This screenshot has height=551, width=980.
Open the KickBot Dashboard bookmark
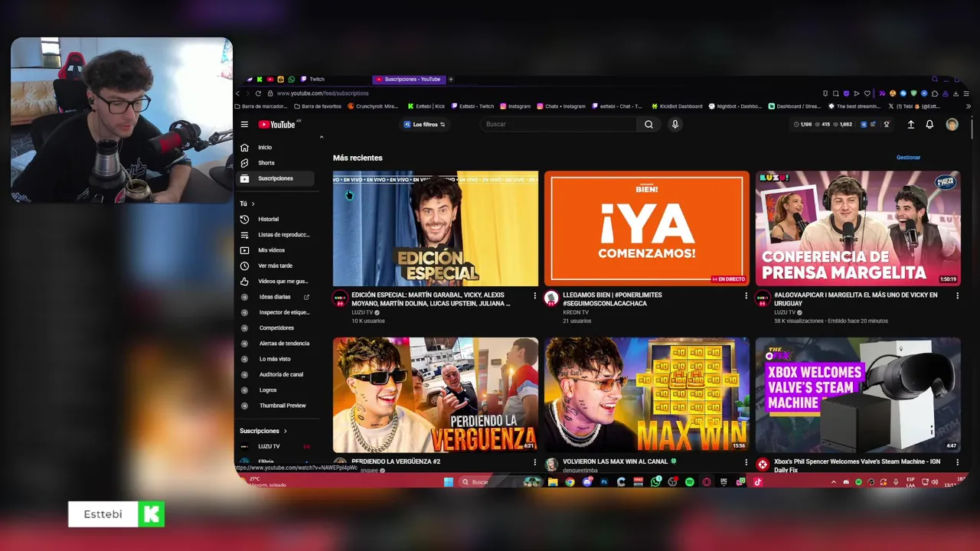677,106
